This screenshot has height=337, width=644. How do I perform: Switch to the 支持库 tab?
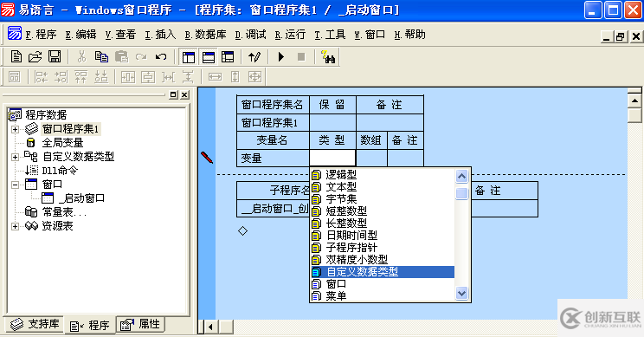tap(35, 324)
